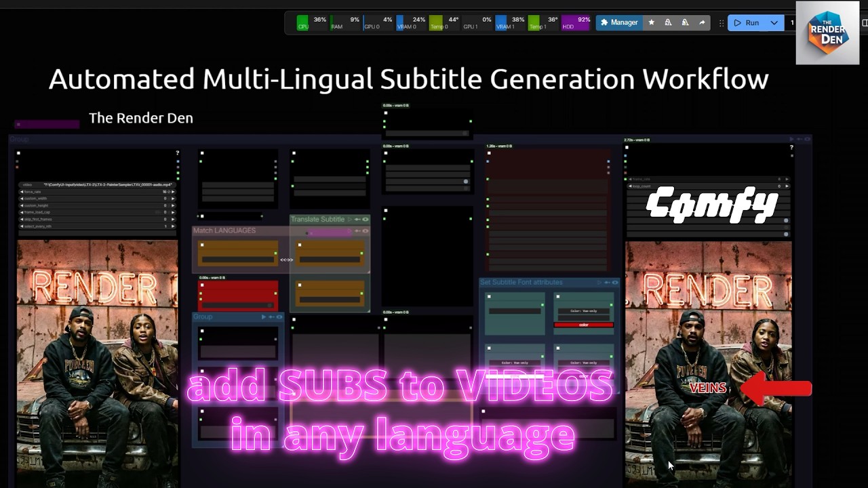Click the red node under Match LANGUAGES
Screen dimensions: 868x488
237,296
